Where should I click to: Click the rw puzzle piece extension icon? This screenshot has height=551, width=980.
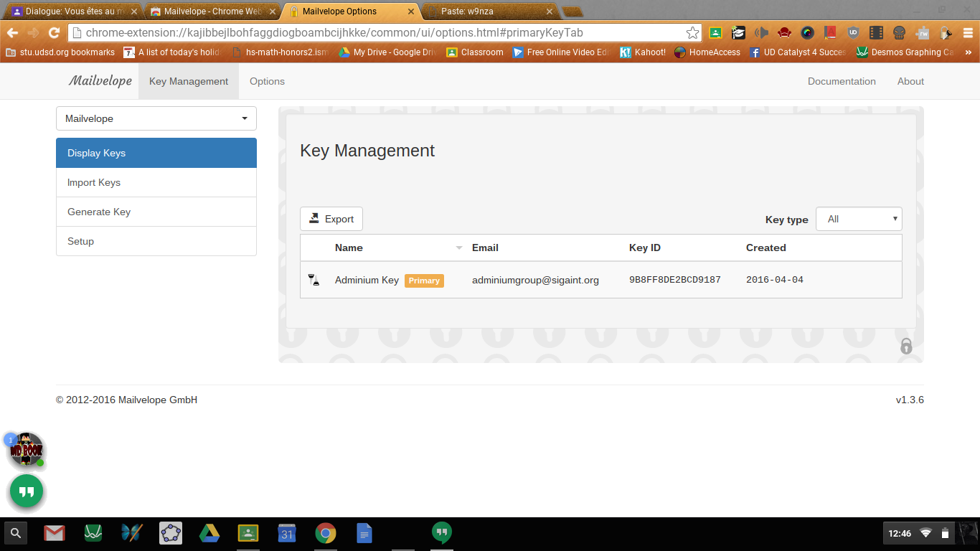click(x=923, y=32)
